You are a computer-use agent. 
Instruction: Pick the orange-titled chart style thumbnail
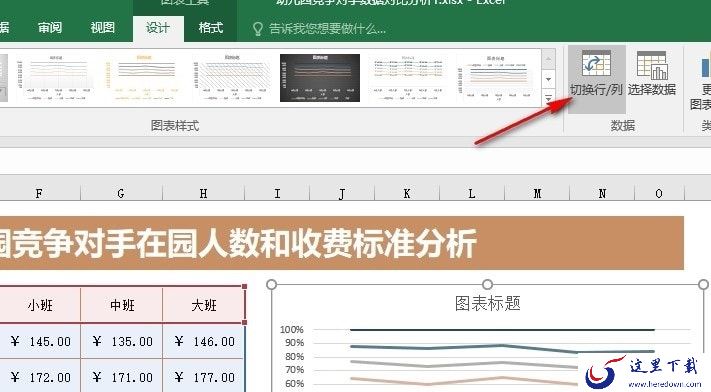coord(143,78)
